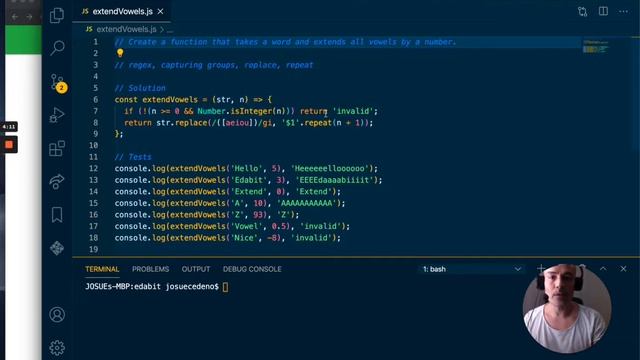
Task: Maximize the panel with the chevron up
Action: coord(603,269)
